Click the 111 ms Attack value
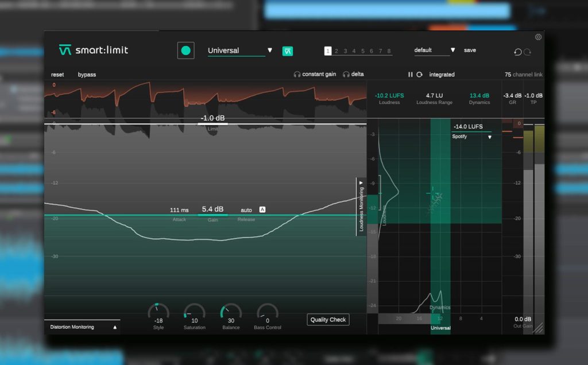The image size is (588, 365). click(x=179, y=210)
